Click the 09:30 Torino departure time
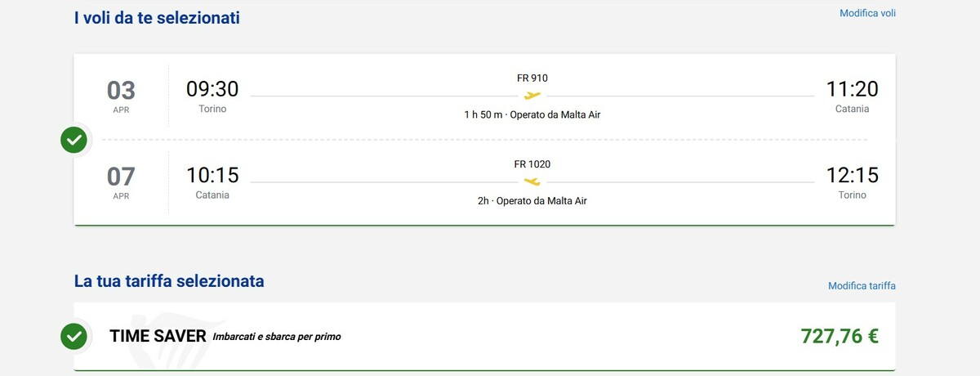Screen dimensions: 980x376 point(212,89)
